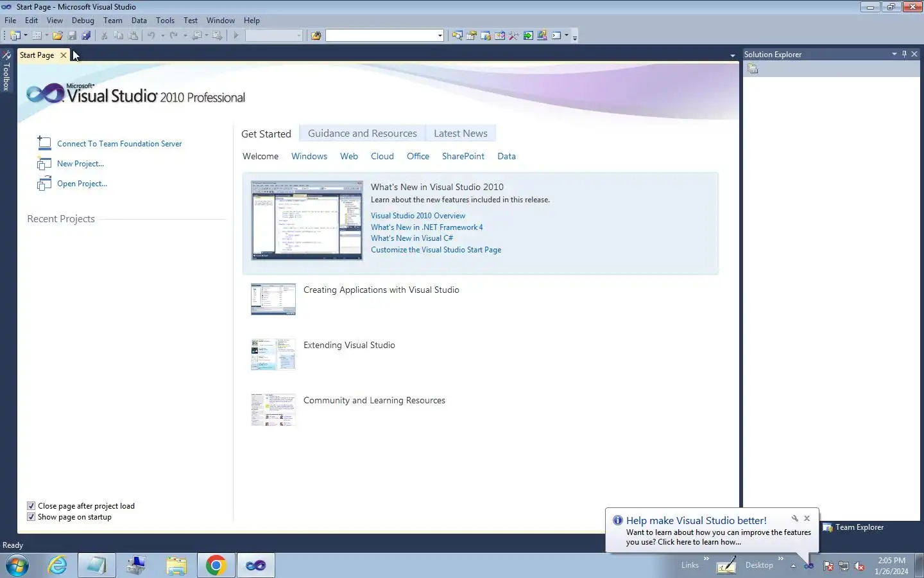Expand the Redo history dropdown arrow
The width and height of the screenshot is (924, 578).
(185, 35)
